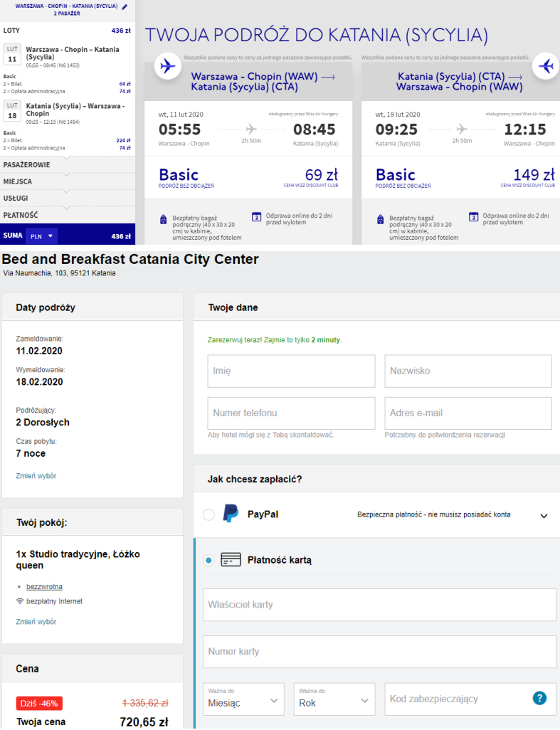Viewport: 560px width, 730px height.
Task: Click the crossed-out price 1 335,62 zł
Action: pos(144,703)
